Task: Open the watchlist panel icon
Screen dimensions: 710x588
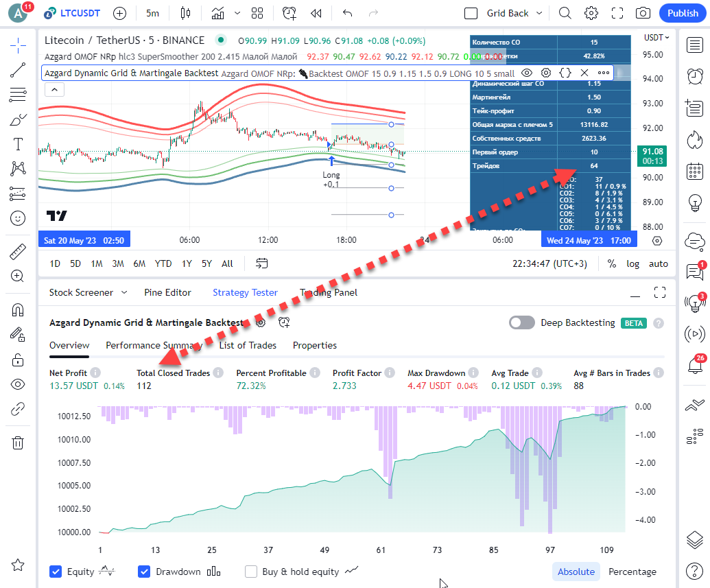Action: coord(695,45)
